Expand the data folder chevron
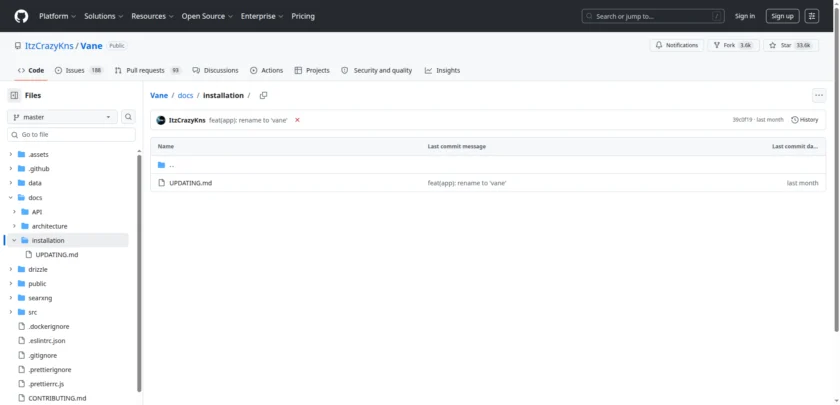 (11, 183)
